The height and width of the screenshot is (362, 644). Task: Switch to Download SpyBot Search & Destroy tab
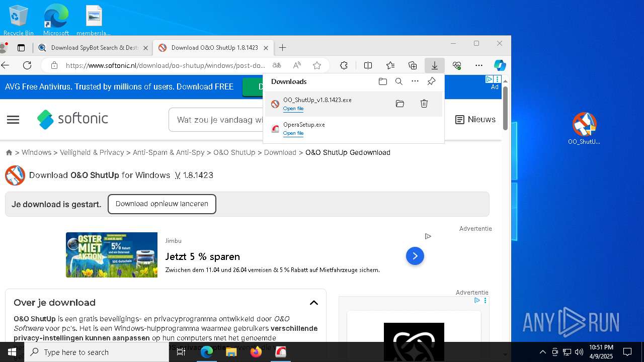94,48
